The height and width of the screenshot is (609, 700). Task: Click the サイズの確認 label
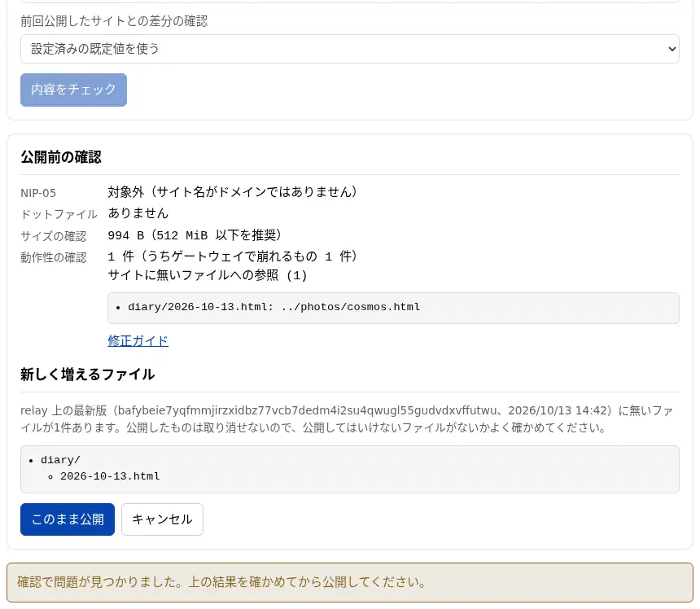(54, 236)
